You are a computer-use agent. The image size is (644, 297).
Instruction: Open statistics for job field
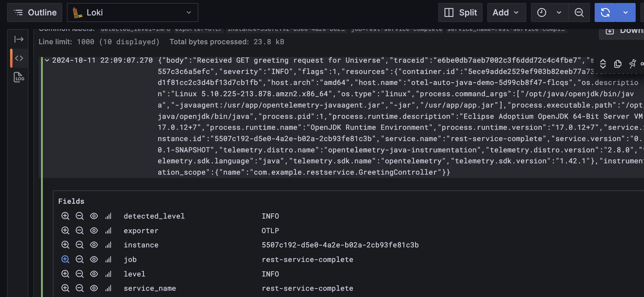coord(108,259)
